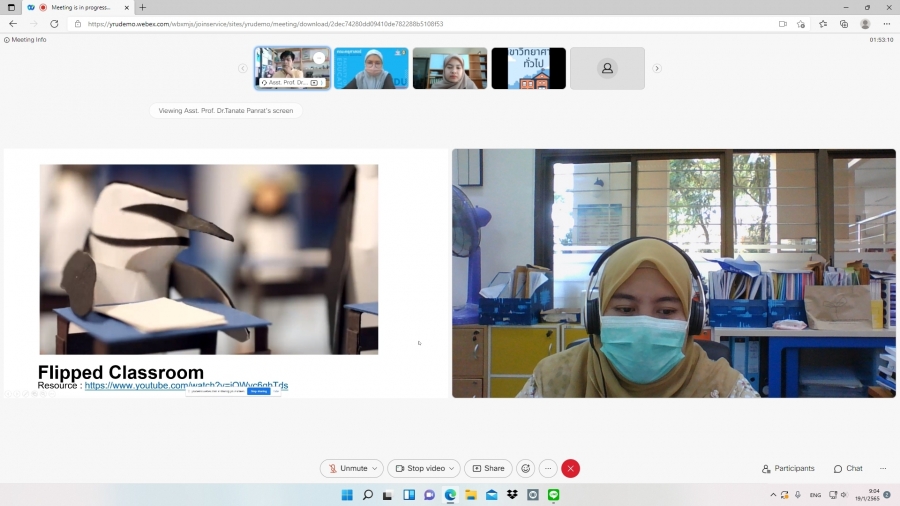Image resolution: width=900 pixels, height=506 pixels.
Task: Leave meeting with red X button
Action: coord(571,468)
